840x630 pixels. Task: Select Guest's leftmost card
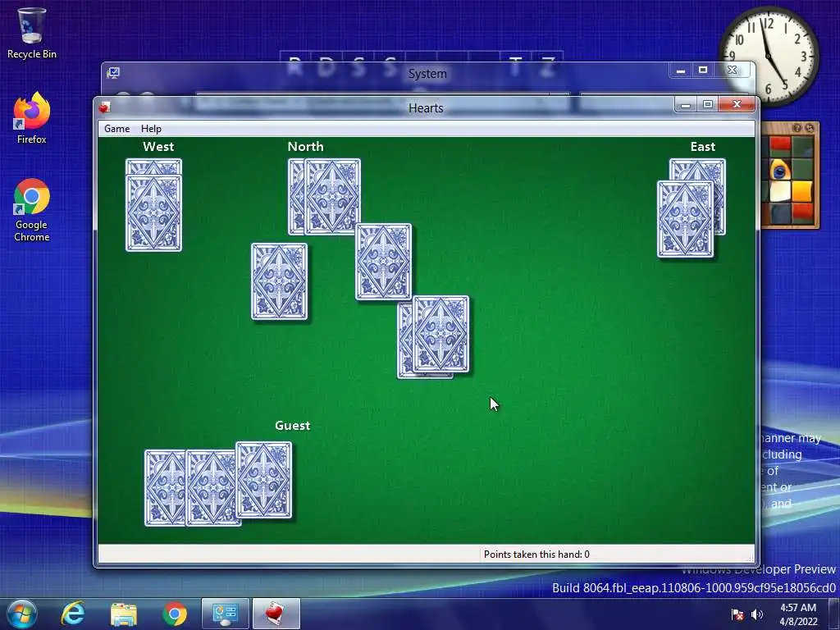click(x=164, y=487)
